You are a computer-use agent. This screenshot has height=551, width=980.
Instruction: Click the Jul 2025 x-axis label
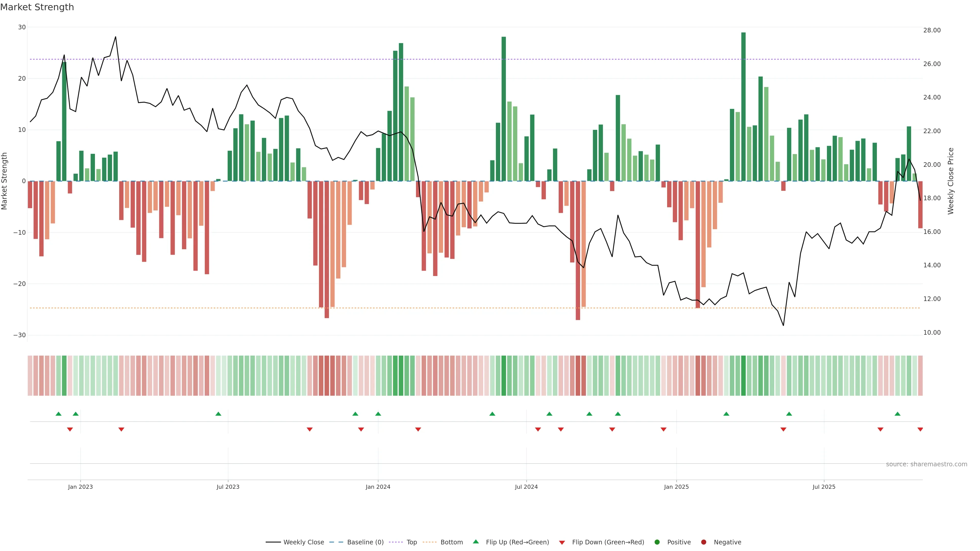[x=824, y=487]
